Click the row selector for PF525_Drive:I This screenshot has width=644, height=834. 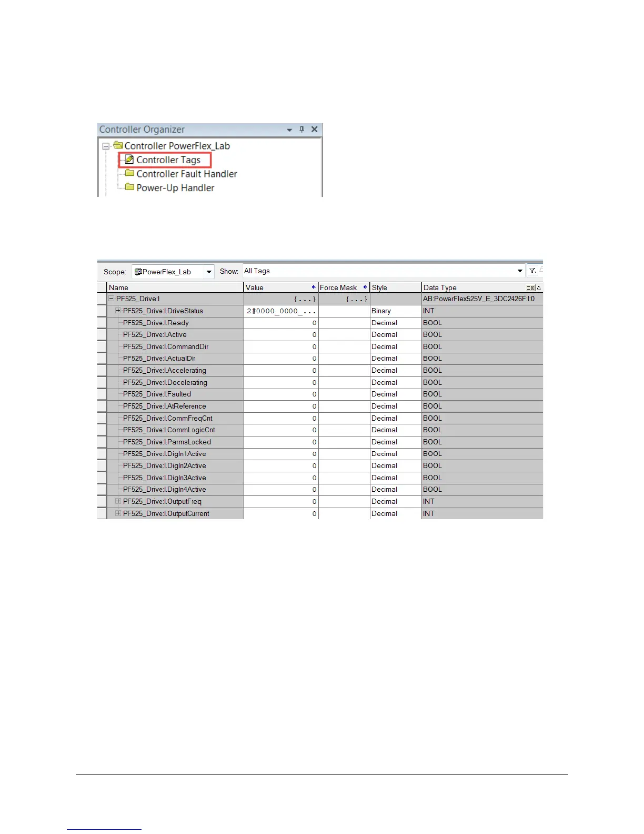[x=102, y=299]
